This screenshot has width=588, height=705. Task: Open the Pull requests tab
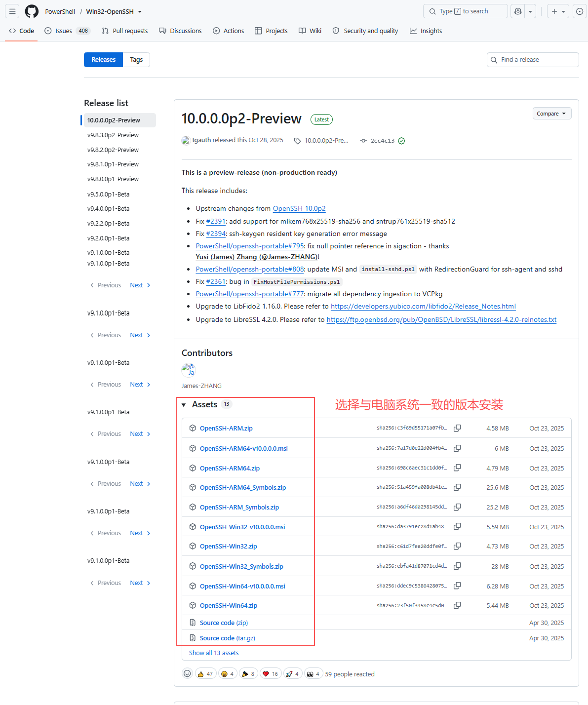[x=125, y=31]
